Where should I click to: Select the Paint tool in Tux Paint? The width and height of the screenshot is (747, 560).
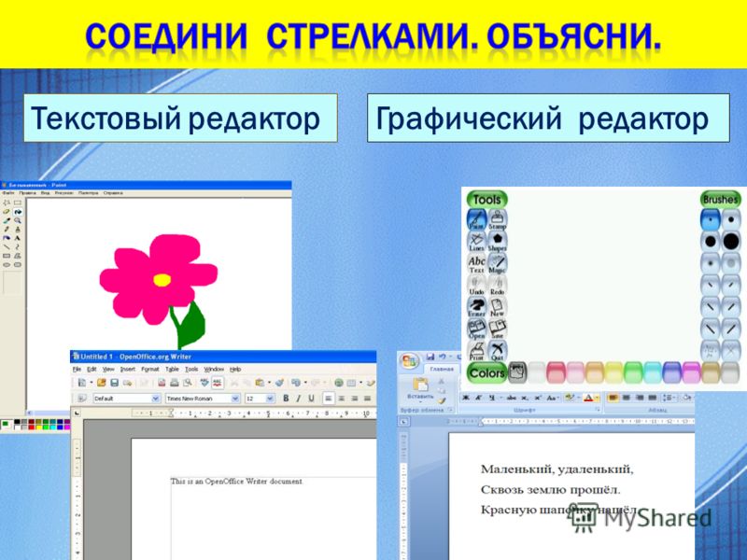coord(476,219)
